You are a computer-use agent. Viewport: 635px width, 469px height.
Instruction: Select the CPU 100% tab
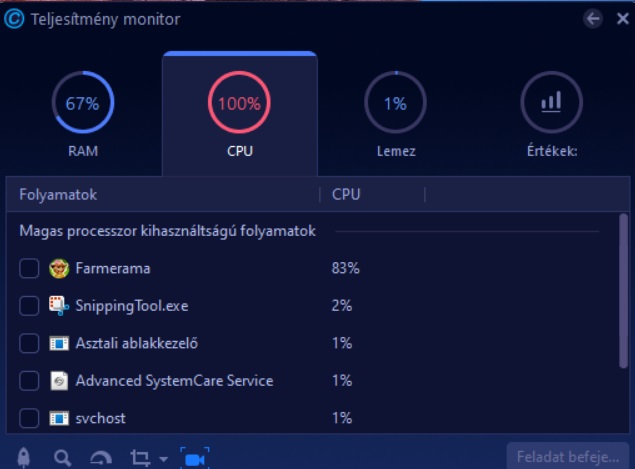tap(240, 115)
